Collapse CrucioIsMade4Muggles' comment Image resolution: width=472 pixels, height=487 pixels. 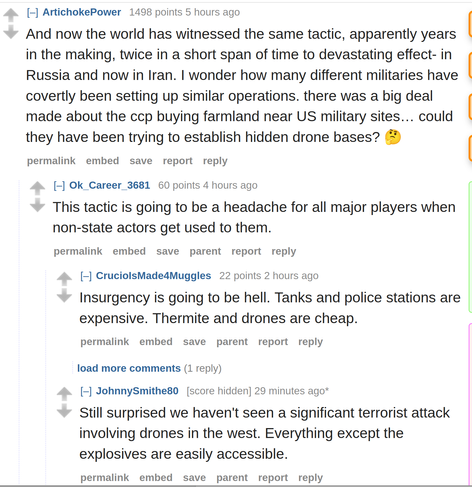coord(86,276)
